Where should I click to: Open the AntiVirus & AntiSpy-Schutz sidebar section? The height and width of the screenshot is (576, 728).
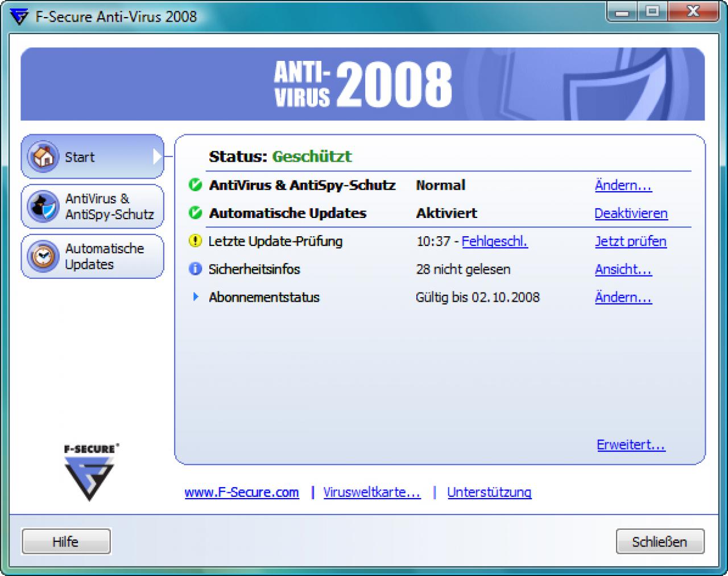(x=92, y=207)
